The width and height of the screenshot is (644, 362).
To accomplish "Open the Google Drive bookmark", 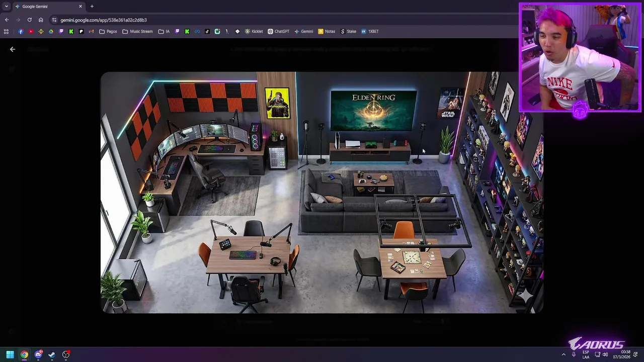I will click(51, 31).
